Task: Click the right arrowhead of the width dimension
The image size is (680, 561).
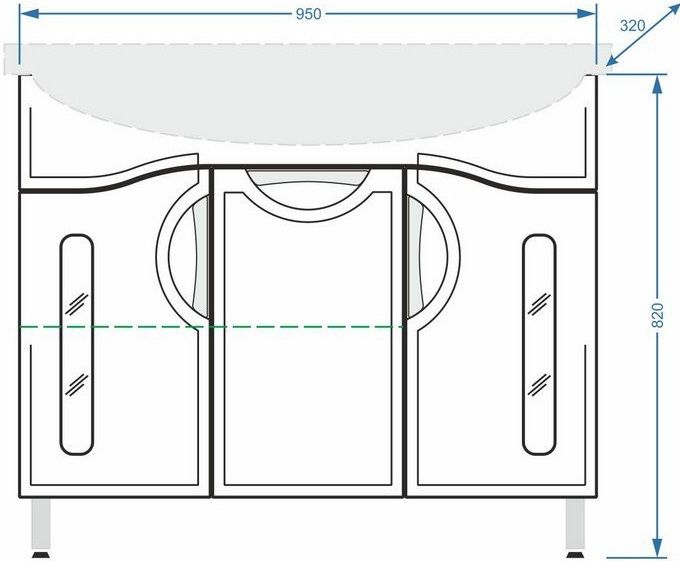Action: (588, 14)
